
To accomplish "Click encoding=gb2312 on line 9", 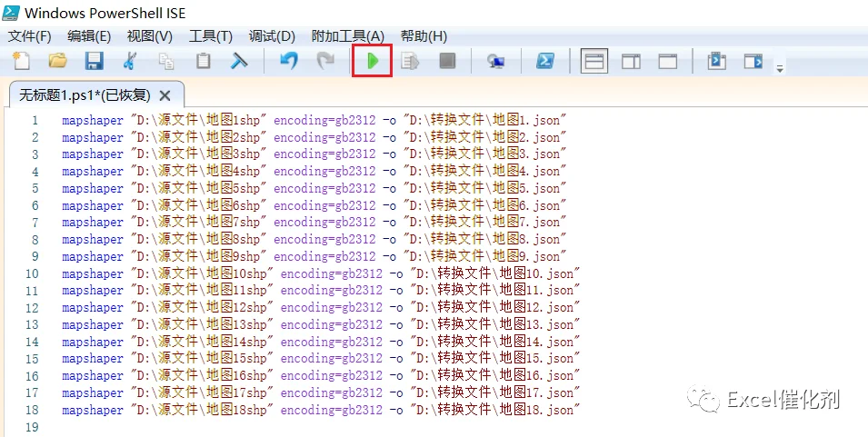I will (325, 256).
